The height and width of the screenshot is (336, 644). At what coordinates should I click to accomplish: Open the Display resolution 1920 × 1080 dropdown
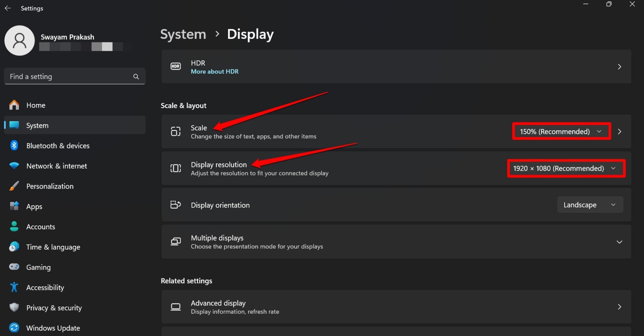pyautogui.click(x=565, y=168)
